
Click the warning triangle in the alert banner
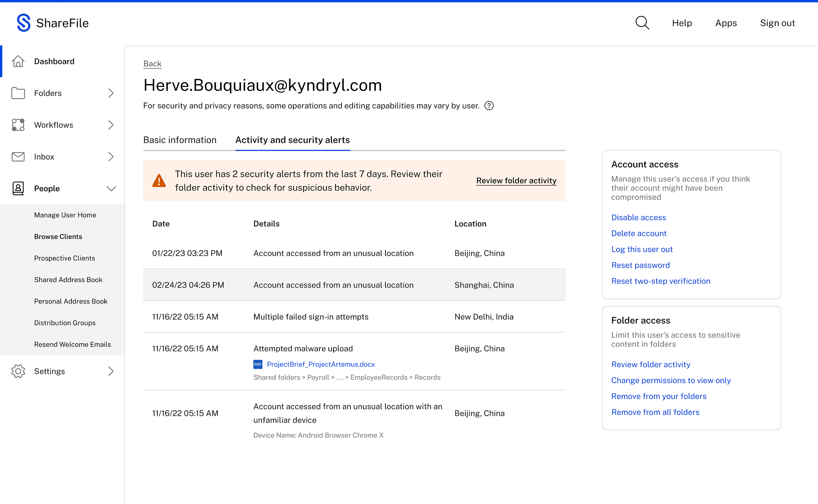[159, 180]
